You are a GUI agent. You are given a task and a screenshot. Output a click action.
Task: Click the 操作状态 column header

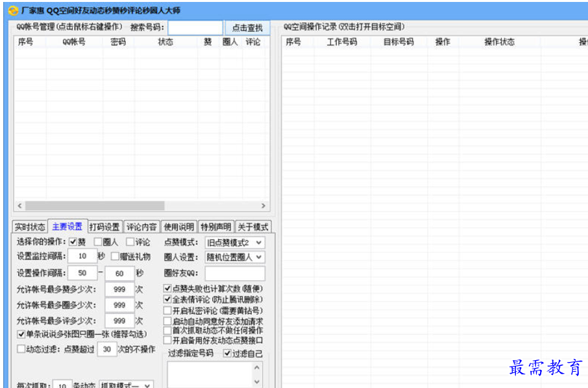500,42
